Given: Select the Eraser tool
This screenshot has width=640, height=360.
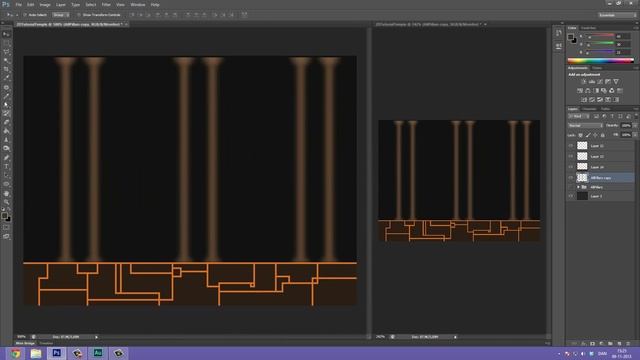Looking at the screenshot, I should click(x=6, y=122).
